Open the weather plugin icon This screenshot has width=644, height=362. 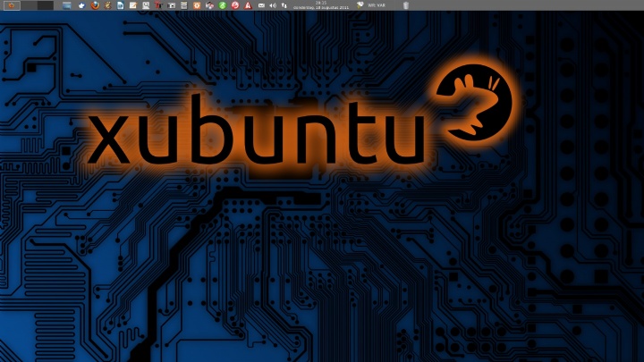click(360, 5)
